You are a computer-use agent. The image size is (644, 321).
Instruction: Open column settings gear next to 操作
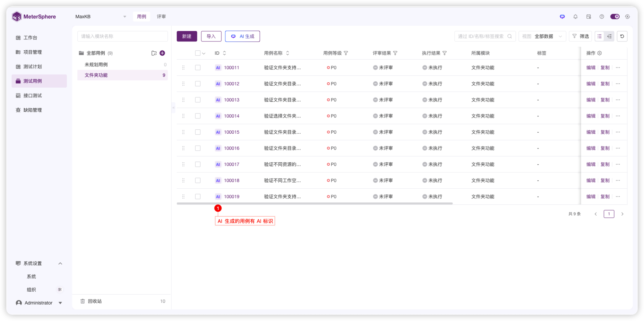[600, 53]
